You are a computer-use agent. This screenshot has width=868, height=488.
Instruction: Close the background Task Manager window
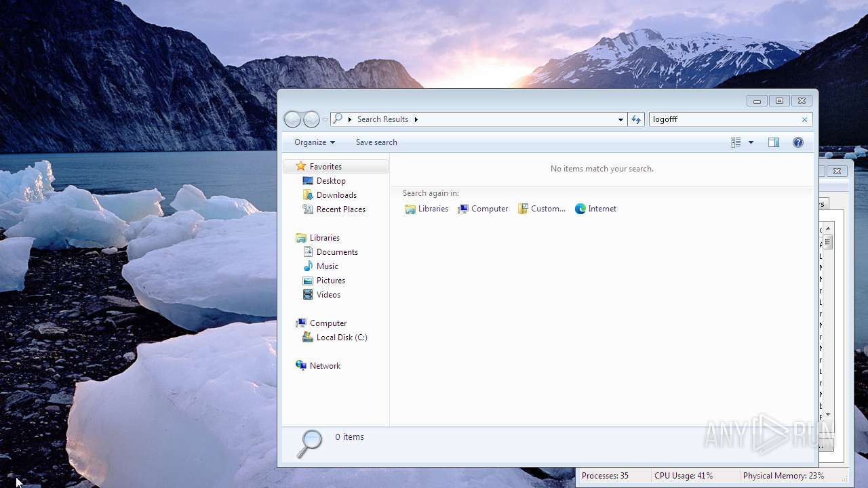point(837,171)
